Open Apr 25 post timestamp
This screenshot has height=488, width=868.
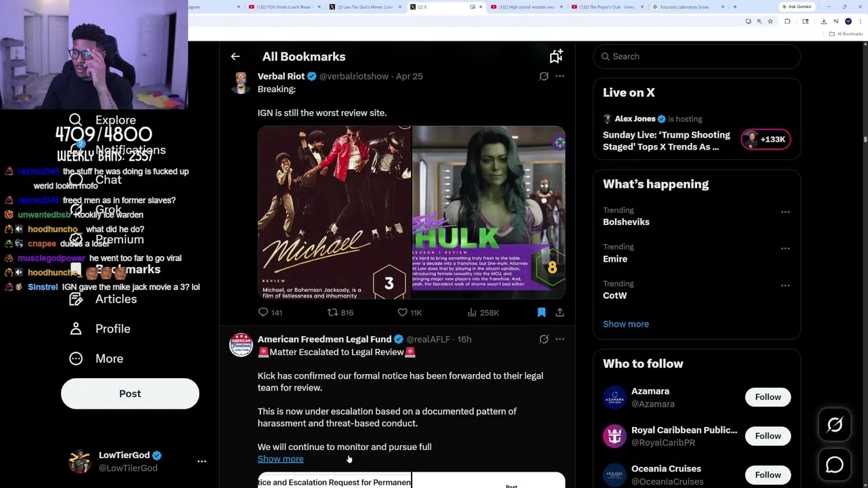pos(410,77)
